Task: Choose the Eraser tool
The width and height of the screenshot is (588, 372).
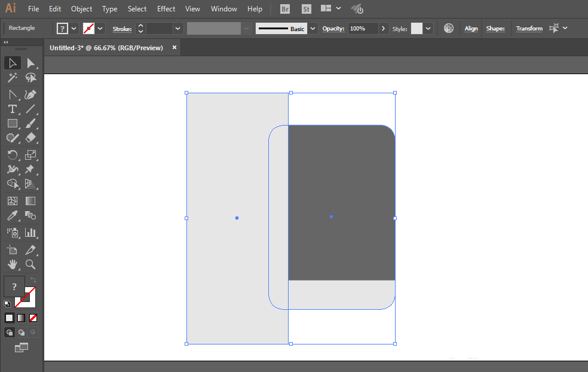Action: (x=30, y=138)
